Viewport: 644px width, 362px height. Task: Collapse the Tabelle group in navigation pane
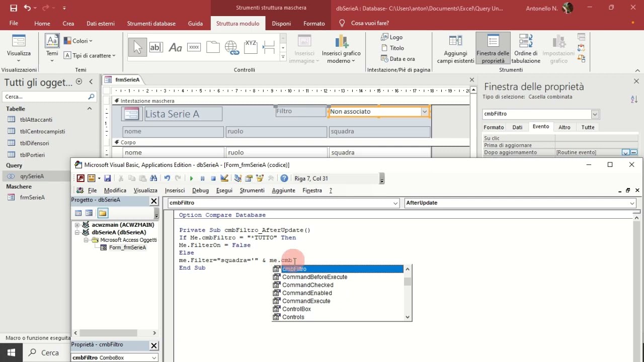90,109
